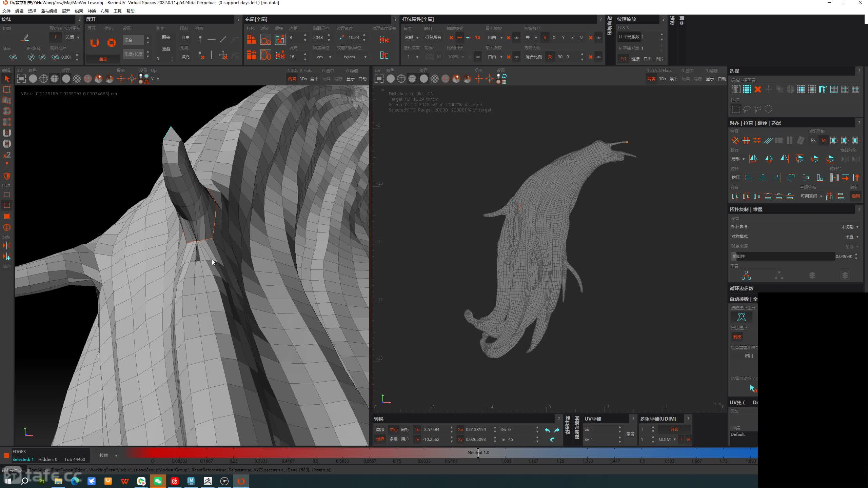868x488 pixels.
Task: Click the auto-seam selection tool icon
Action: (x=742, y=317)
